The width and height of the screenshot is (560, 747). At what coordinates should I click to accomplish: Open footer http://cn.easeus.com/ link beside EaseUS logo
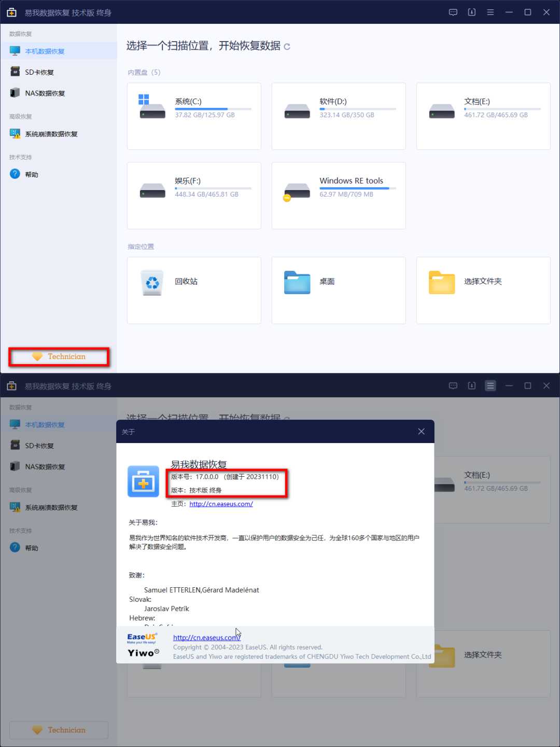[x=207, y=638]
